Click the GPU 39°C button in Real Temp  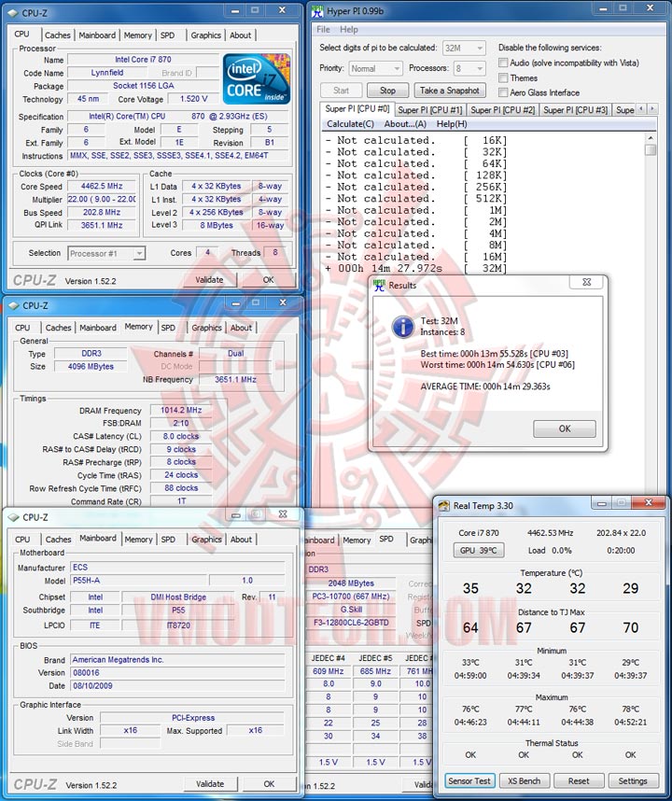pyautogui.click(x=479, y=550)
